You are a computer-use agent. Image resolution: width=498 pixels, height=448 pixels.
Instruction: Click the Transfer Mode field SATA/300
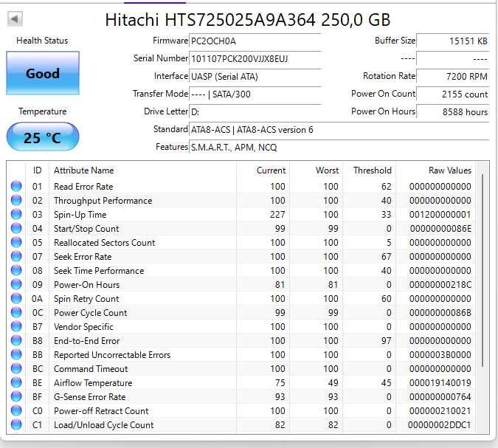pos(255,94)
